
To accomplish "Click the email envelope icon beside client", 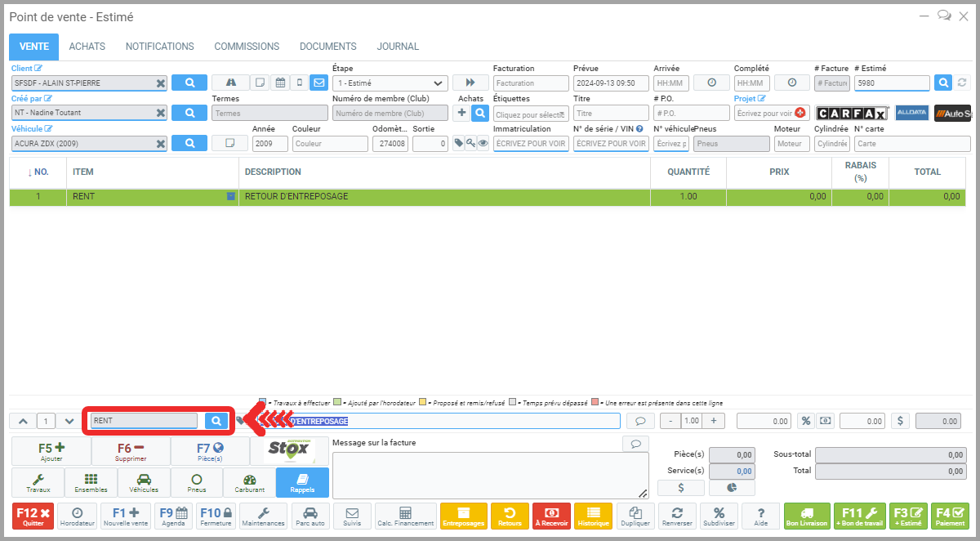I will 318,83.
